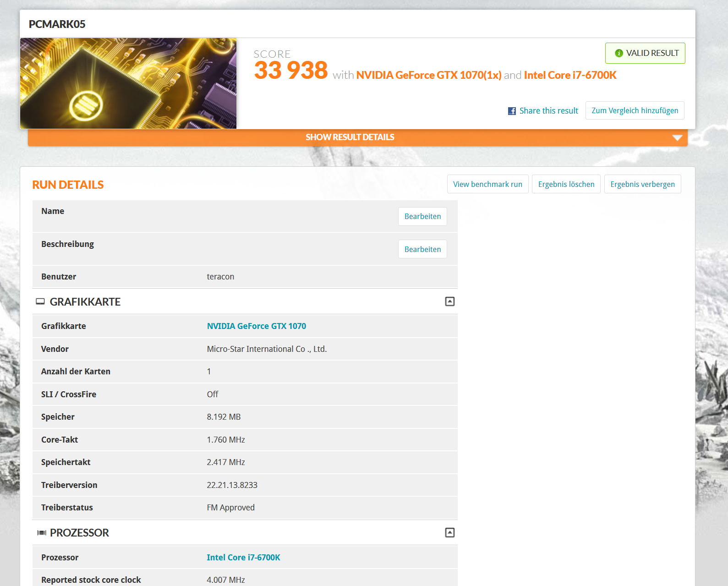Click the username teracon

click(220, 277)
